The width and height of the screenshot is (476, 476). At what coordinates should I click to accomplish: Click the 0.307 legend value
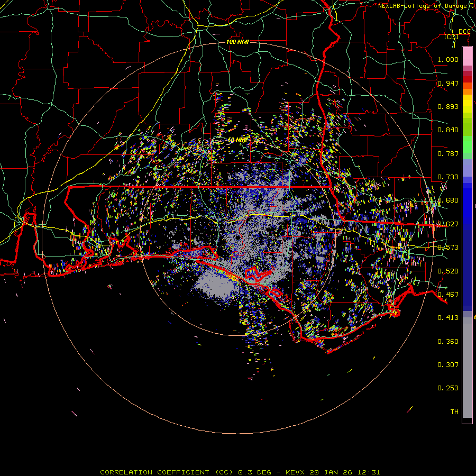448,365
